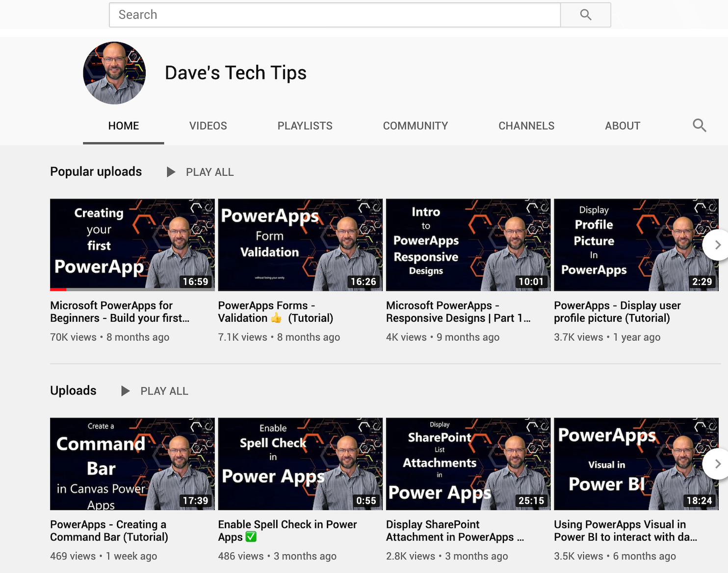The height and width of the screenshot is (573, 728).
Task: Open the VIDEOS tab
Action: click(208, 126)
